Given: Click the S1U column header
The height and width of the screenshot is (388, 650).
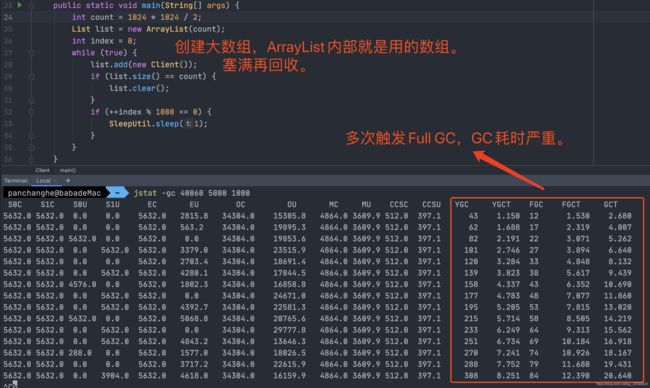Looking at the screenshot, I should 112,204.
